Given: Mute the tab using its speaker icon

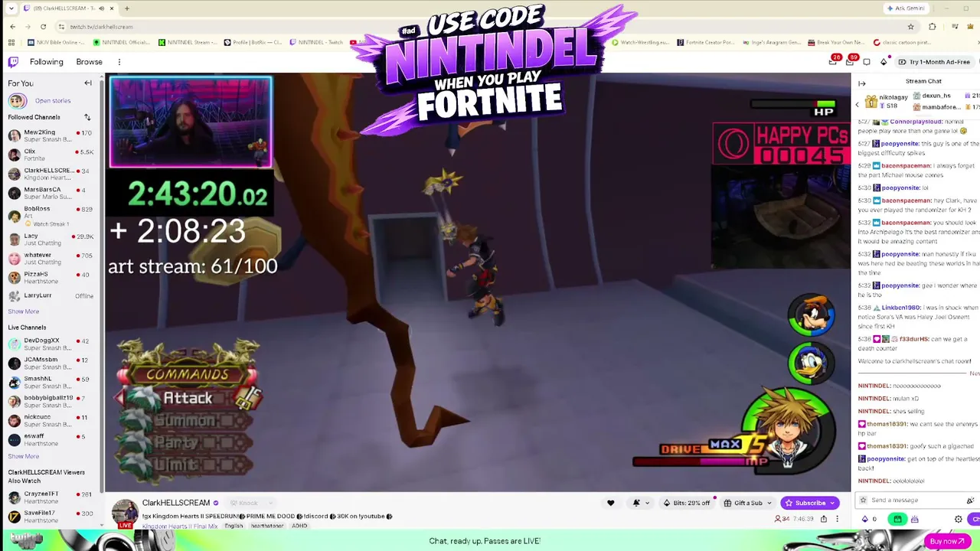Looking at the screenshot, I should click(101, 8).
